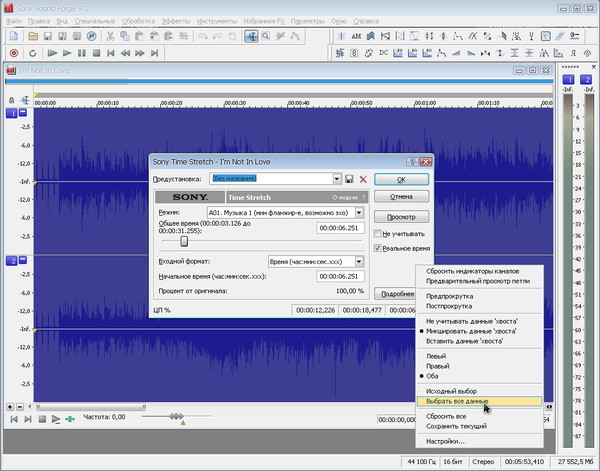This screenshot has width=600, height=471.
Task: Open a file with the folder icon
Action: [33, 36]
